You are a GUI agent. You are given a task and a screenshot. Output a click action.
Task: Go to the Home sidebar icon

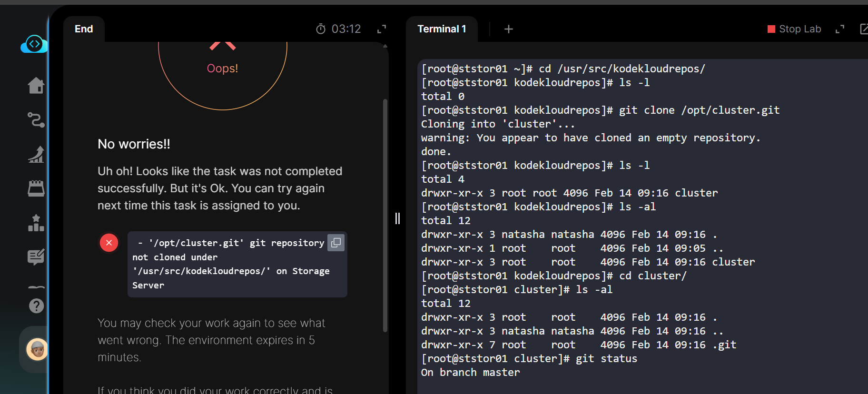[x=36, y=86]
